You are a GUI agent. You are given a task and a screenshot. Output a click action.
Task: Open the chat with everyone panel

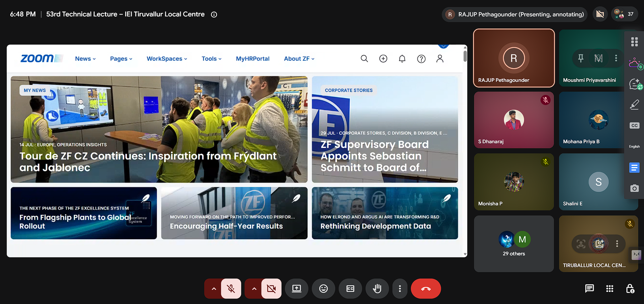coord(590,288)
